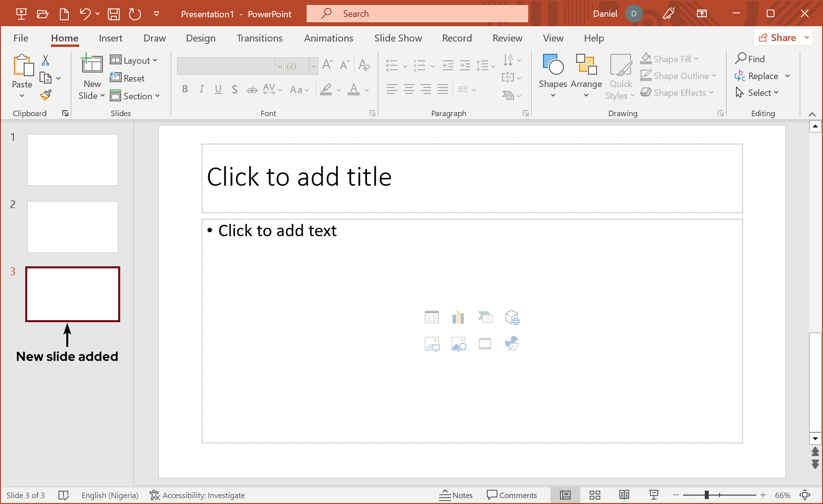The image size is (823, 504).
Task: Click the Reset button in Slides group
Action: (128, 78)
